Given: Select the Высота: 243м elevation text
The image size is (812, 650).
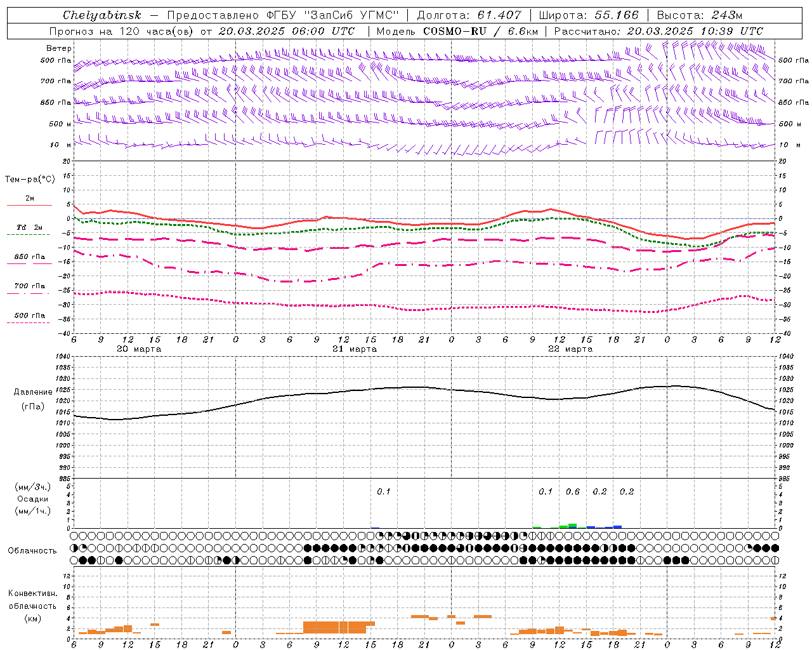Looking at the screenshot, I should click(x=700, y=15).
